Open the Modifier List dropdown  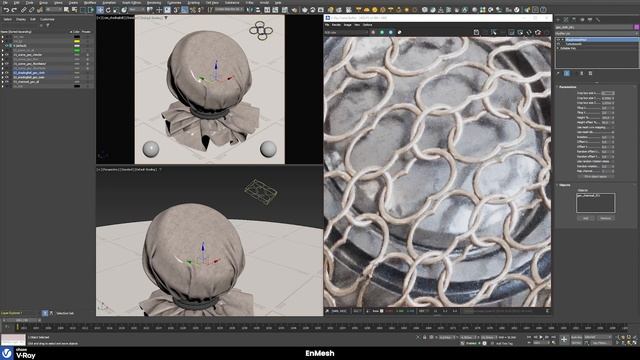tap(596, 33)
